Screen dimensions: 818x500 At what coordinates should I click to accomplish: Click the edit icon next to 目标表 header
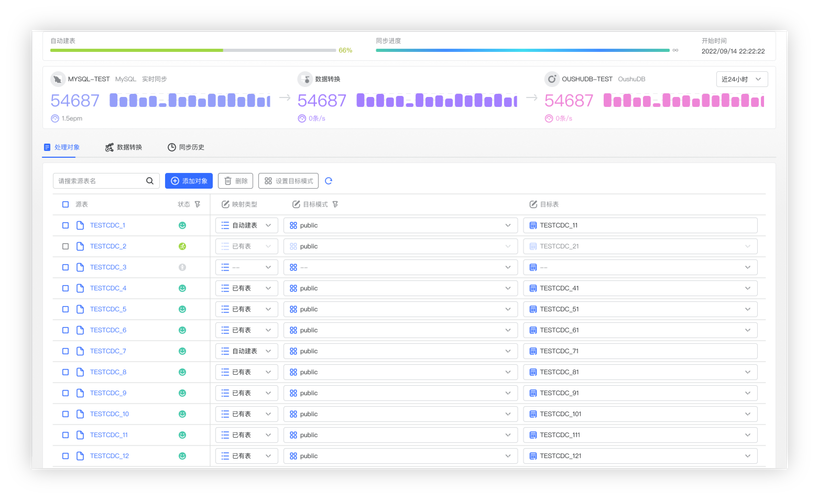tap(533, 204)
